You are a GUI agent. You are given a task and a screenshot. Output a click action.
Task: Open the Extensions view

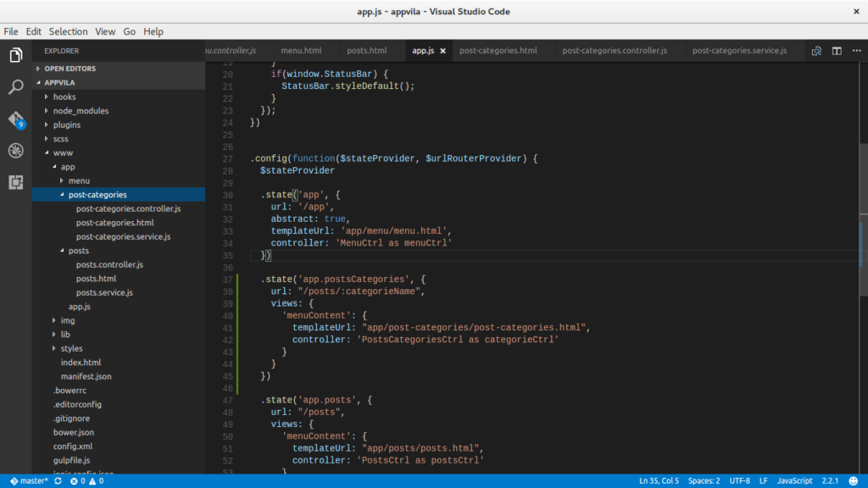pyautogui.click(x=15, y=182)
